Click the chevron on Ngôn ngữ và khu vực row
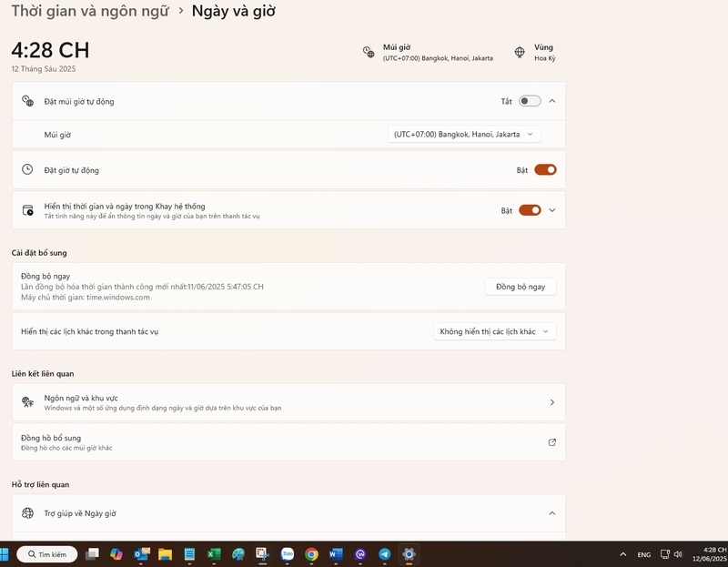 [552, 402]
